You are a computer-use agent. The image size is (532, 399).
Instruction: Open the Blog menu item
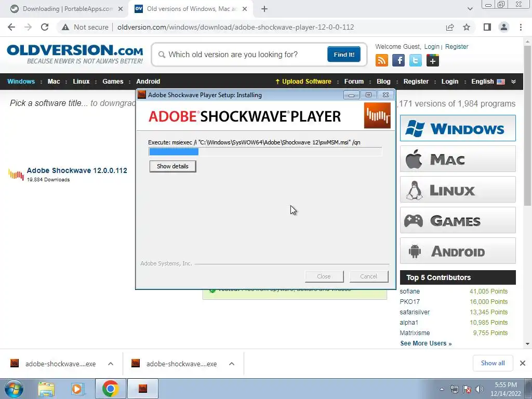pyautogui.click(x=383, y=82)
